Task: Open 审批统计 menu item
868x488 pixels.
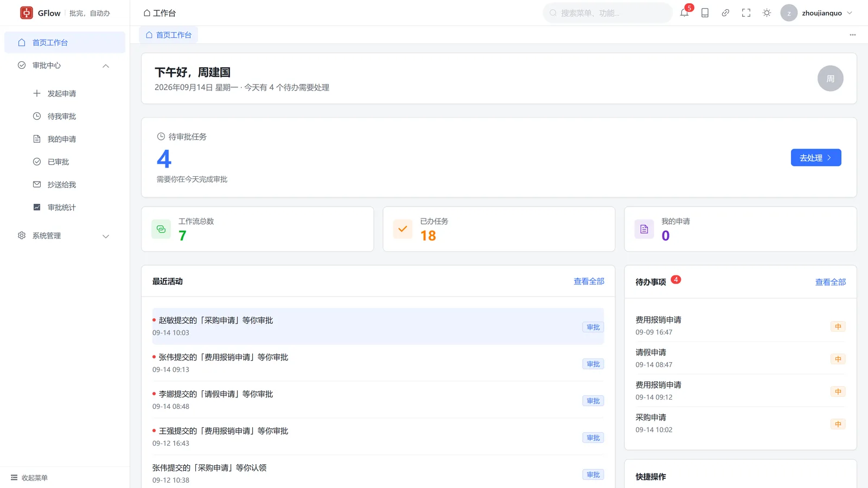Action: click(65, 207)
